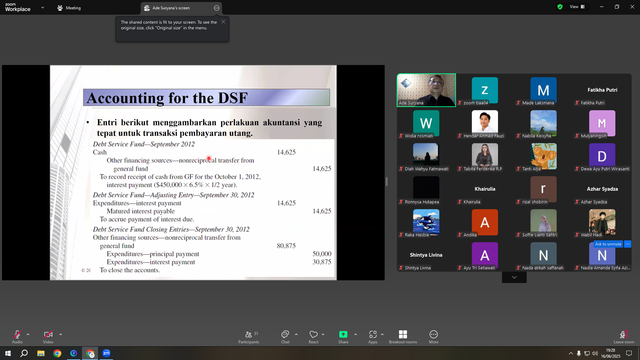This screenshot has height=360, width=640.
Task: Open Windows notification center icon
Action: coord(629,353)
